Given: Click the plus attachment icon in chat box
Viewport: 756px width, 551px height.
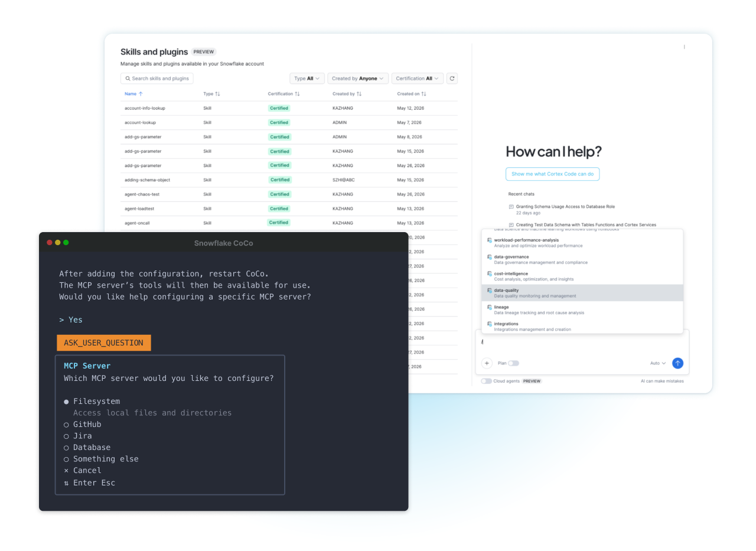Looking at the screenshot, I should [487, 363].
